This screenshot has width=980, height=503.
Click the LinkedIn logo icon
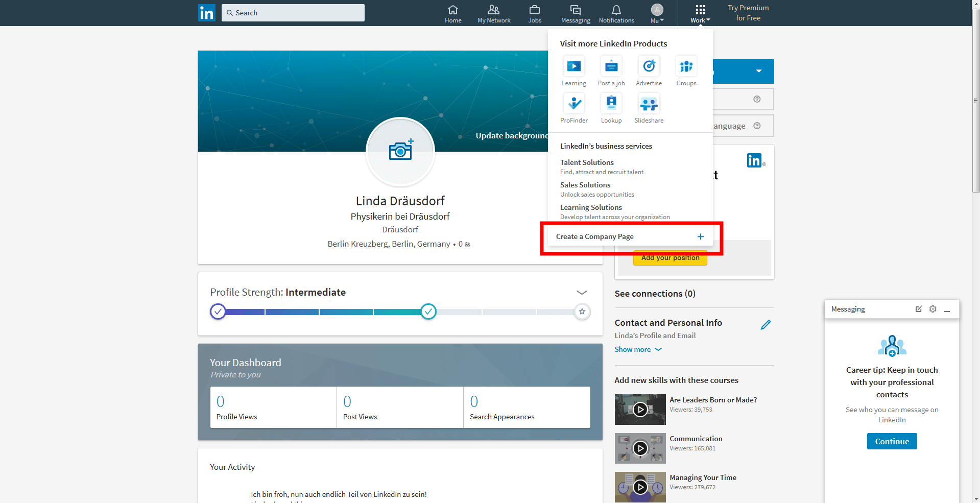coord(207,13)
